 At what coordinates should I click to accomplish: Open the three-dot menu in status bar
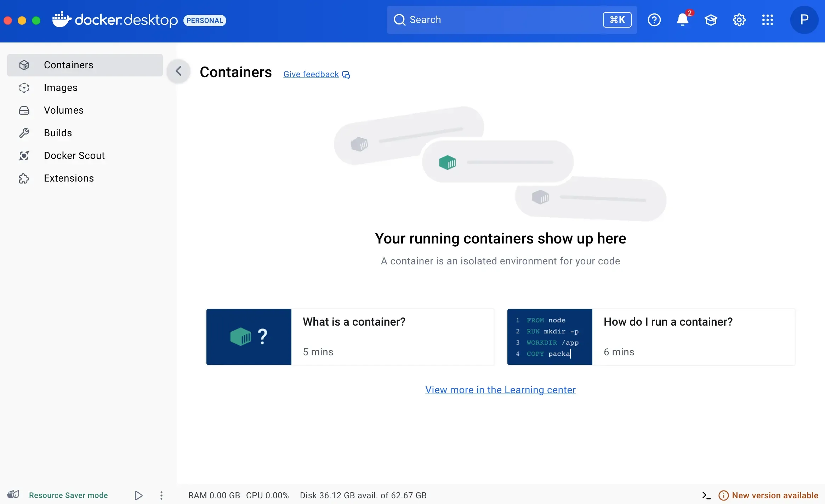pyautogui.click(x=161, y=495)
